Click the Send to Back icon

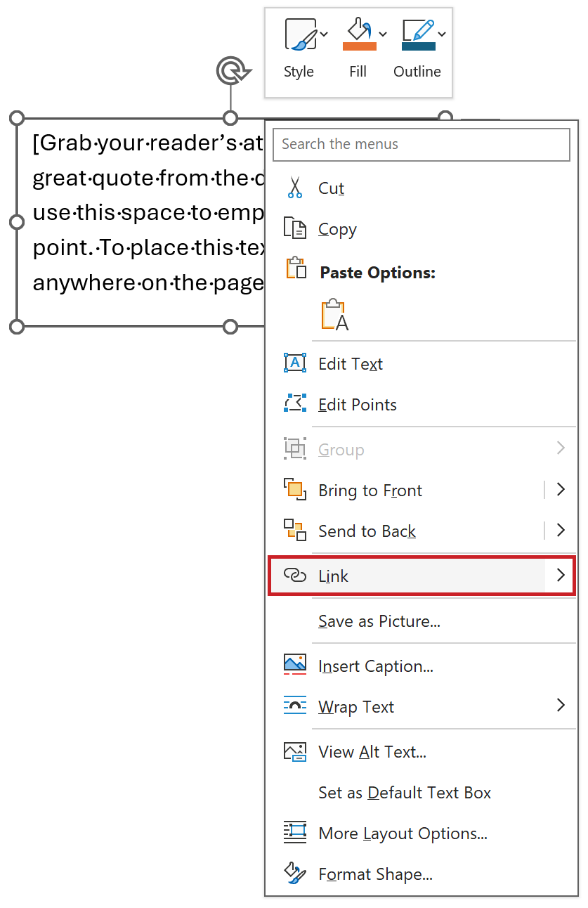[x=295, y=530]
